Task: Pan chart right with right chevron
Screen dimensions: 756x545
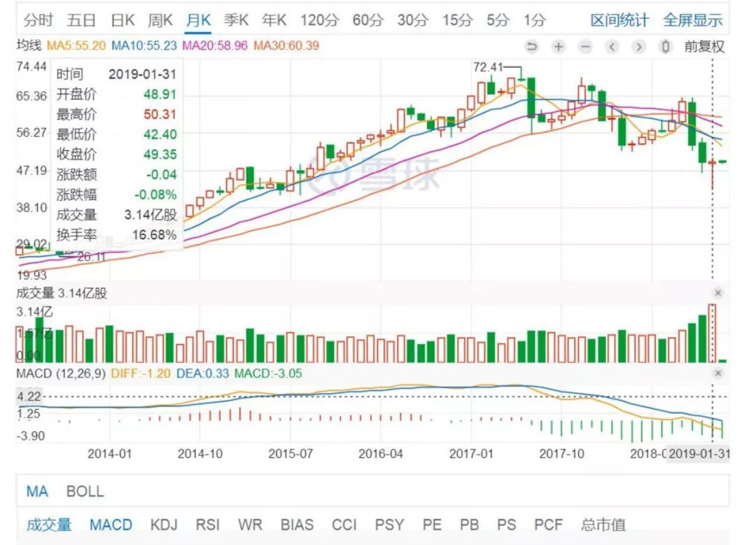Action: [x=638, y=47]
